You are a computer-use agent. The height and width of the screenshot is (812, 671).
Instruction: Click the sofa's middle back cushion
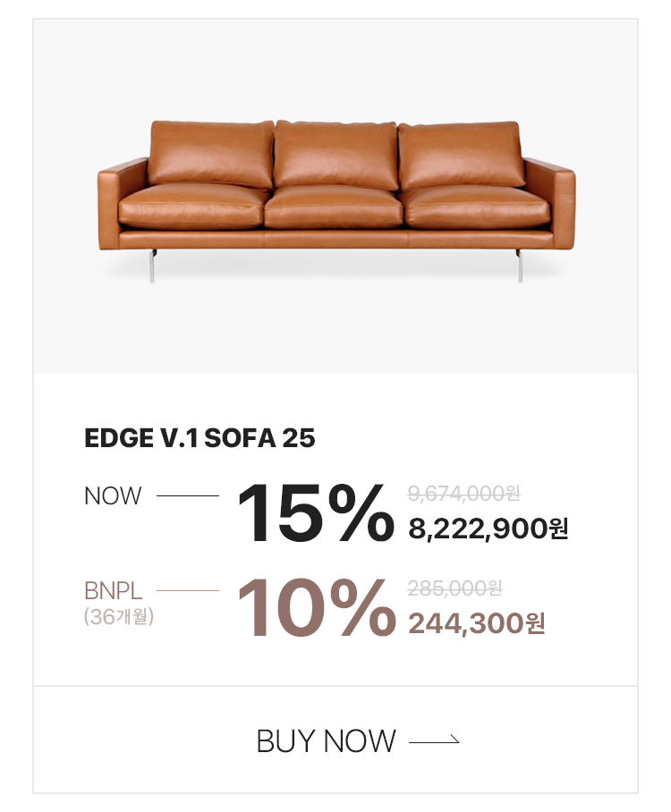335,154
